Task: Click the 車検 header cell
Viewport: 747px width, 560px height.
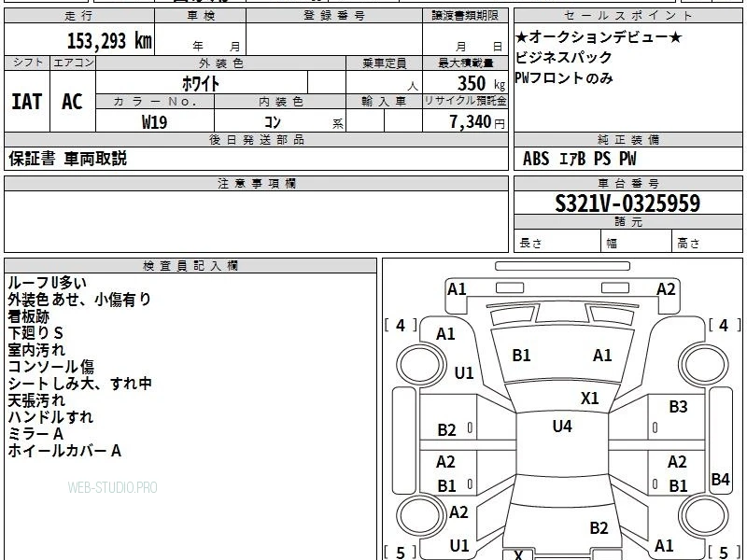Action: click(201, 16)
